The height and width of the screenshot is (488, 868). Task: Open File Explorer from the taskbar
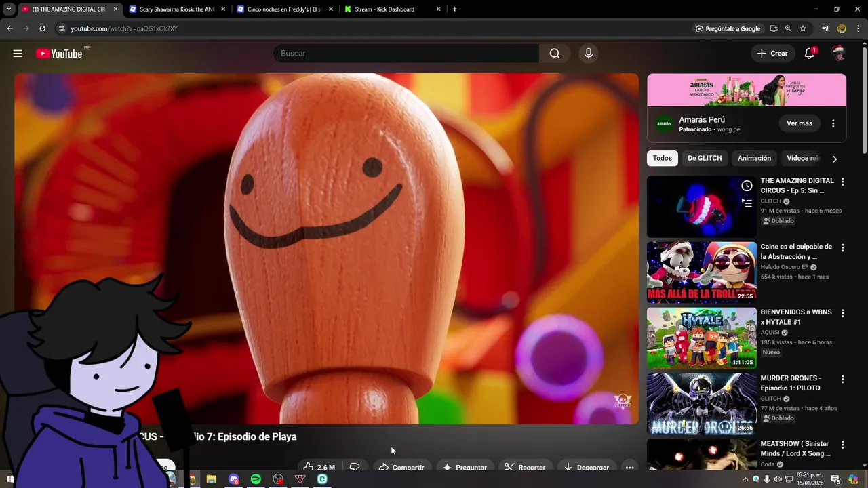tap(212, 479)
